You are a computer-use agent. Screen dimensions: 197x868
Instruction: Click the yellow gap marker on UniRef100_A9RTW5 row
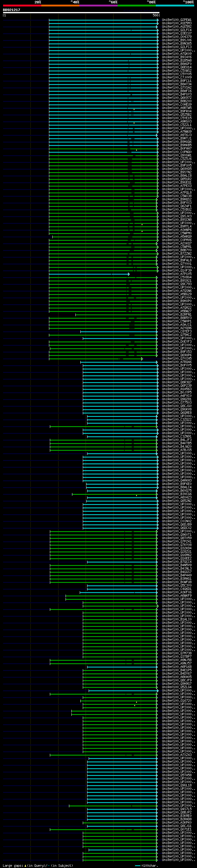134,109
